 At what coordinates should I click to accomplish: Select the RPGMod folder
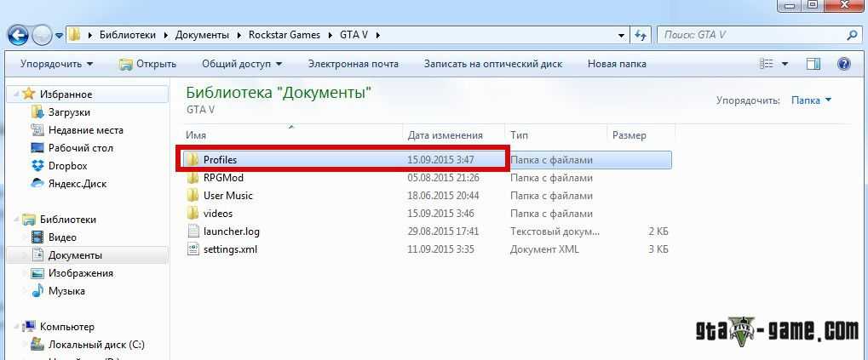pyautogui.click(x=223, y=178)
